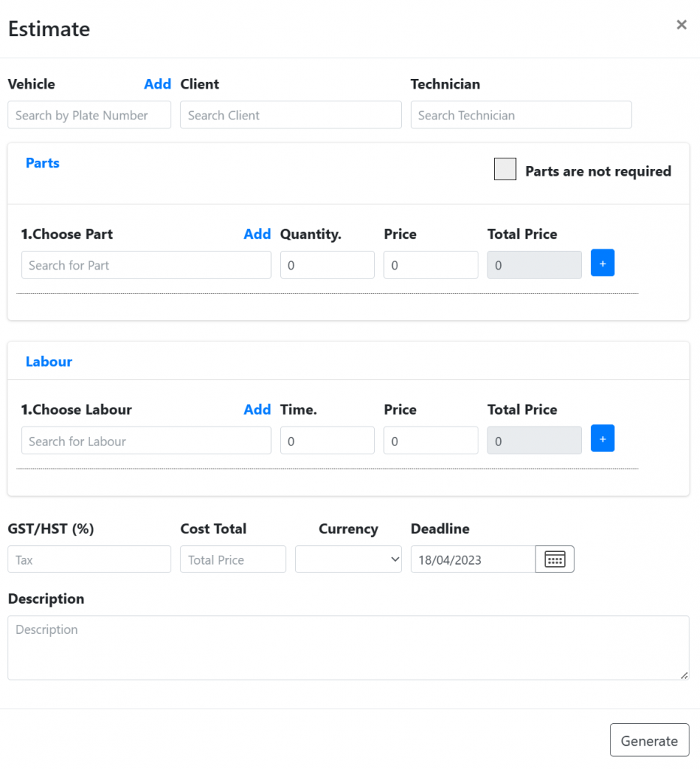The image size is (700, 769).
Task: Click the plus icon in the Parts row
Action: click(x=602, y=263)
